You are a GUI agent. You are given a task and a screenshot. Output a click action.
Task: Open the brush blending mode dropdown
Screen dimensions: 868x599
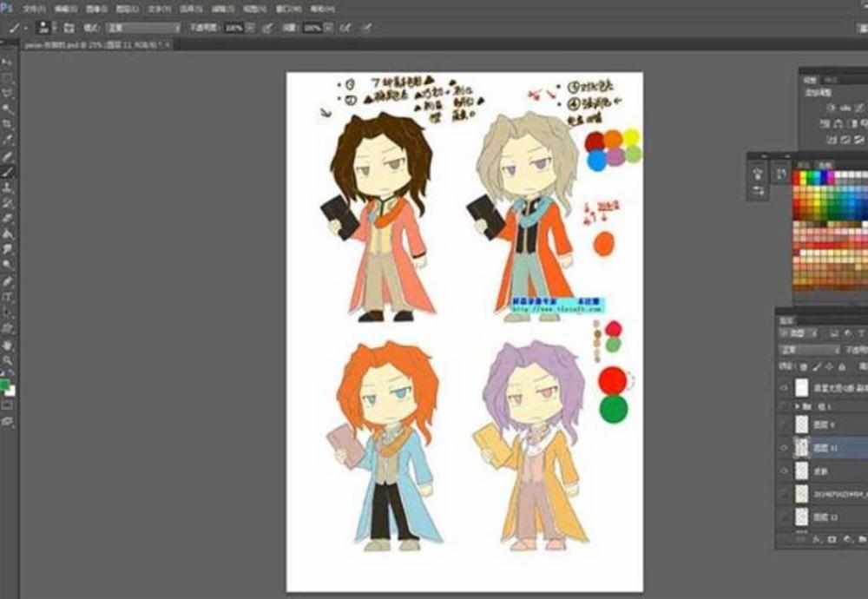pos(143,28)
